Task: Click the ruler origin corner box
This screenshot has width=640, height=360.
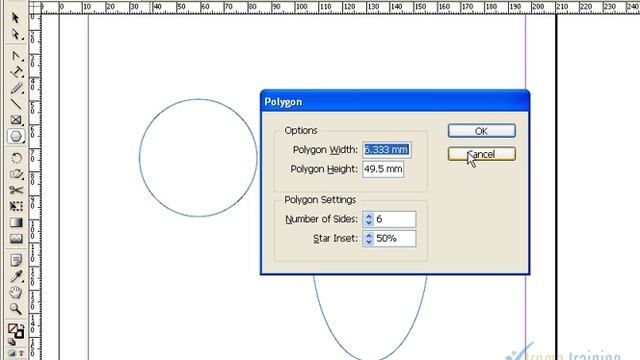Action: (35, 7)
